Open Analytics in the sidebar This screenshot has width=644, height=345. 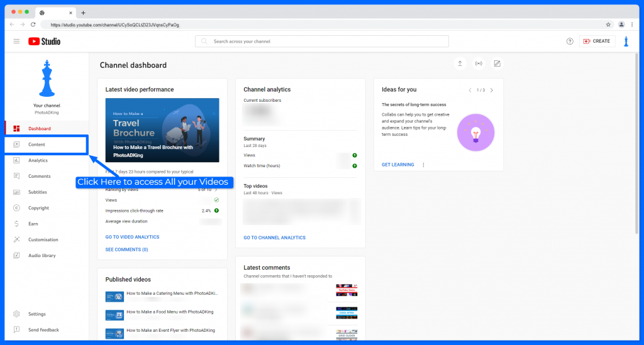(x=47, y=160)
